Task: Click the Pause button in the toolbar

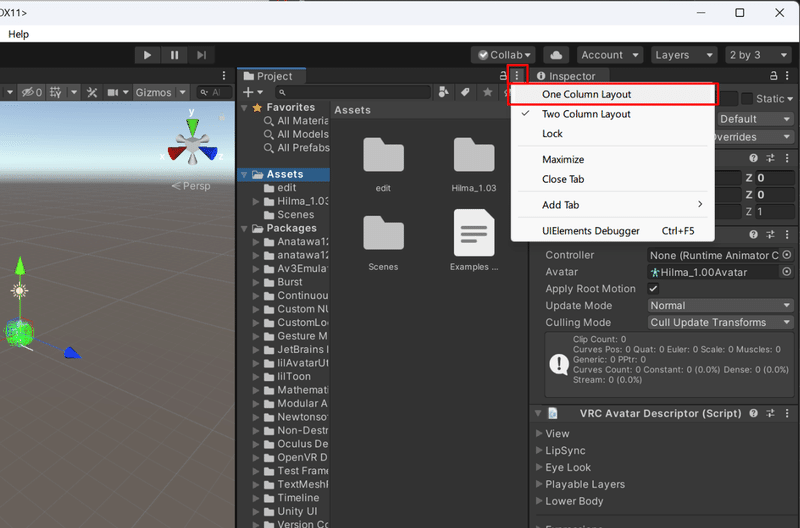Action: pos(174,55)
